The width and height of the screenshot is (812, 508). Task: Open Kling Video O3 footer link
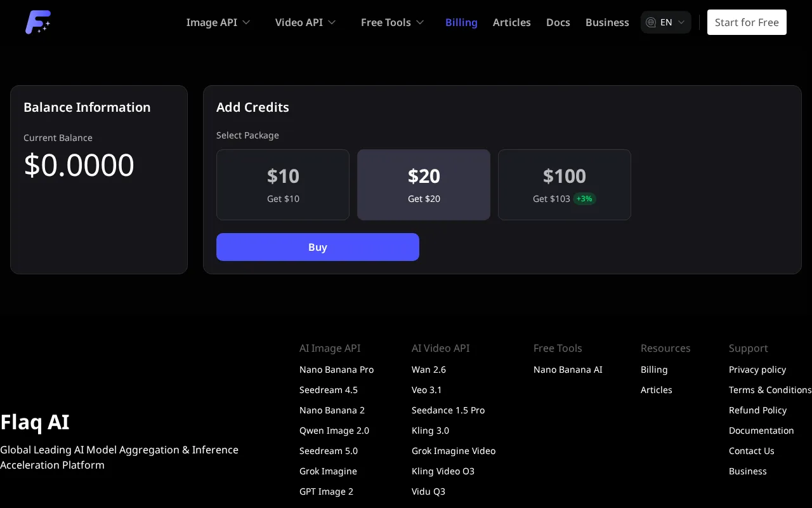pos(443,471)
